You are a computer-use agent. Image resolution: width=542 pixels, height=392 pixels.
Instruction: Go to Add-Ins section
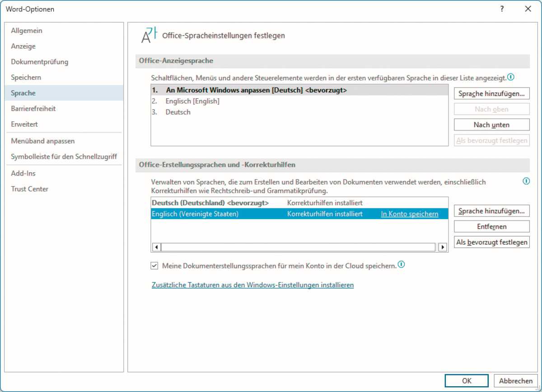[64, 173]
